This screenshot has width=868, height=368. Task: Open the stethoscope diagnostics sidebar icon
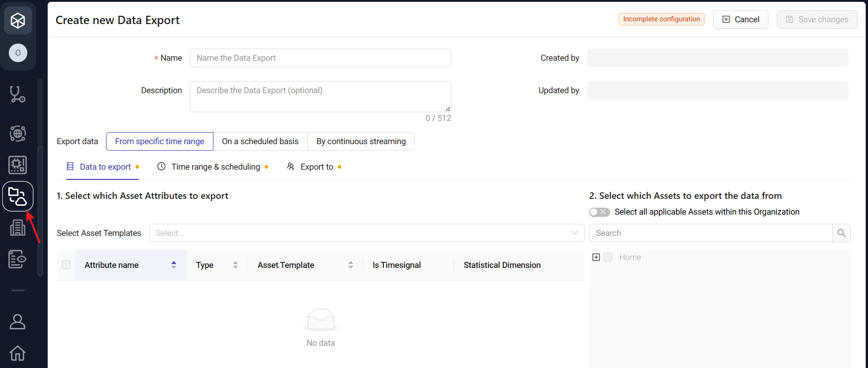click(18, 95)
